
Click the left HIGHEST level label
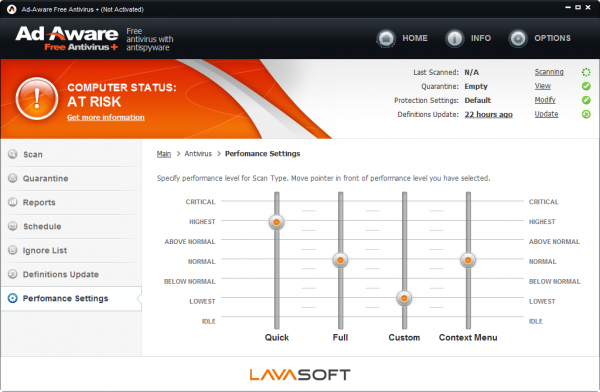(202, 222)
